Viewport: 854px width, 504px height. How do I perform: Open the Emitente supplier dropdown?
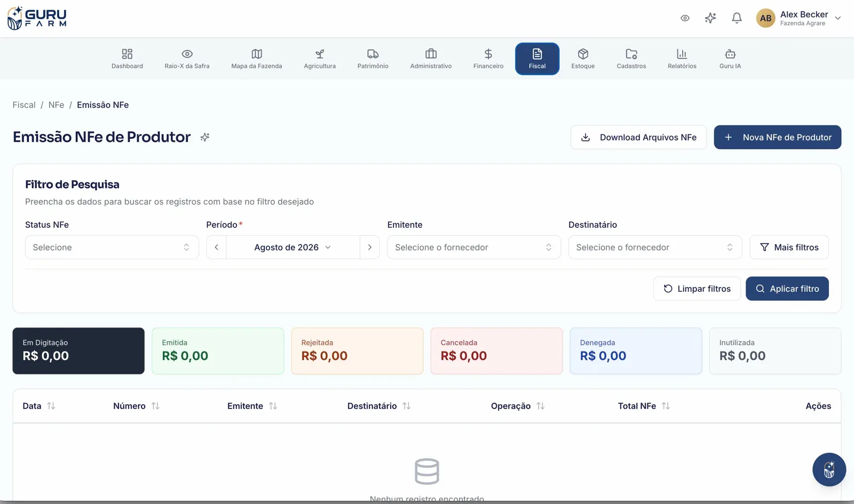tap(474, 247)
